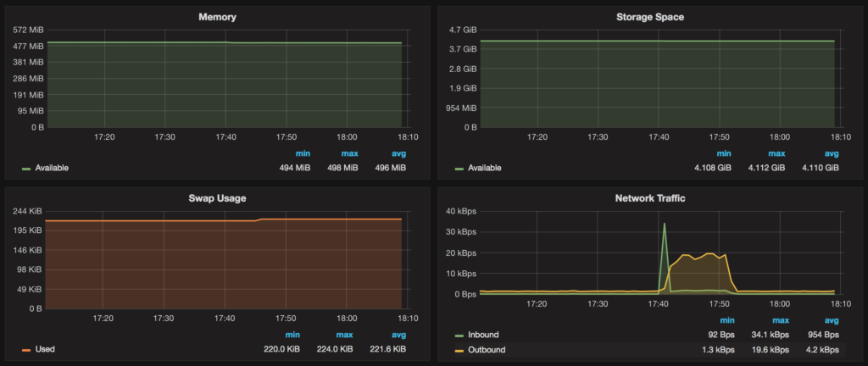
Task: Open the Memory panel title menu
Action: point(217,17)
